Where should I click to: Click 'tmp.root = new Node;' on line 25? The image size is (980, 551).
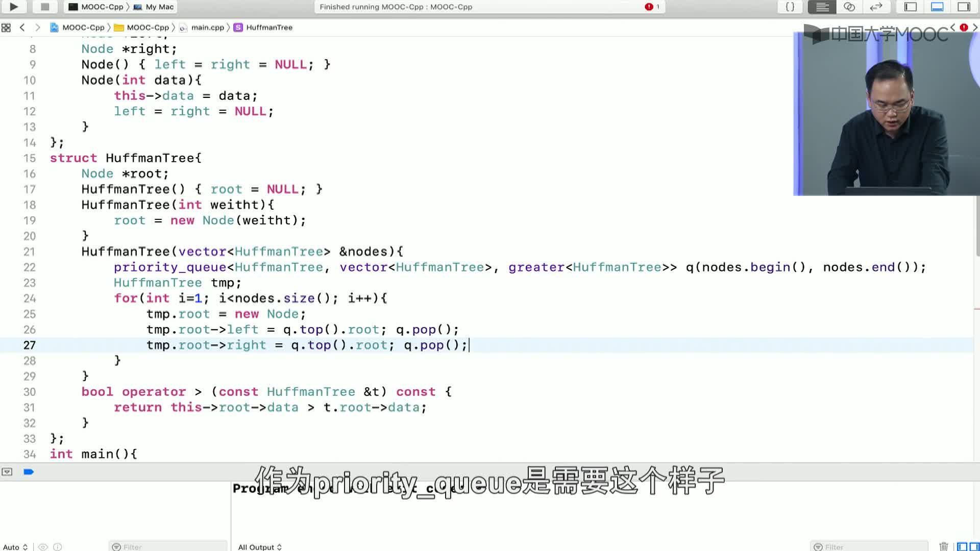pos(226,314)
